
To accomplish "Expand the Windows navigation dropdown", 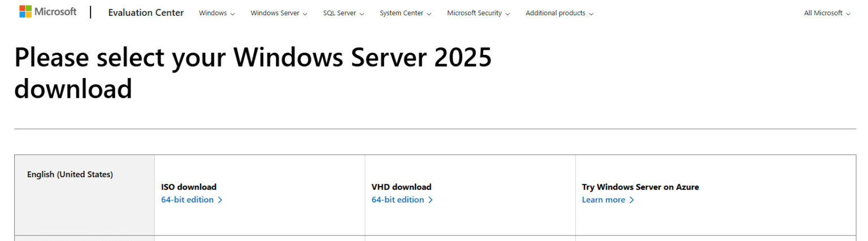I will (x=216, y=13).
